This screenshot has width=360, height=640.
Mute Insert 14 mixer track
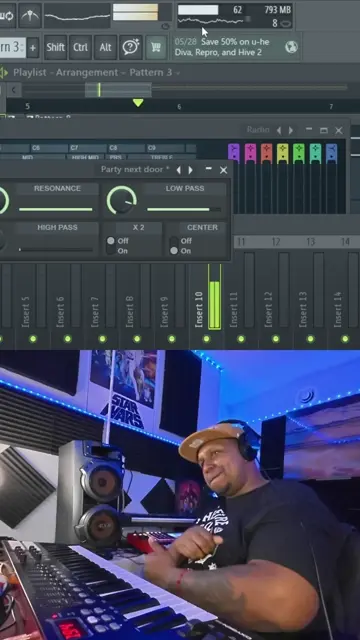click(x=345, y=339)
